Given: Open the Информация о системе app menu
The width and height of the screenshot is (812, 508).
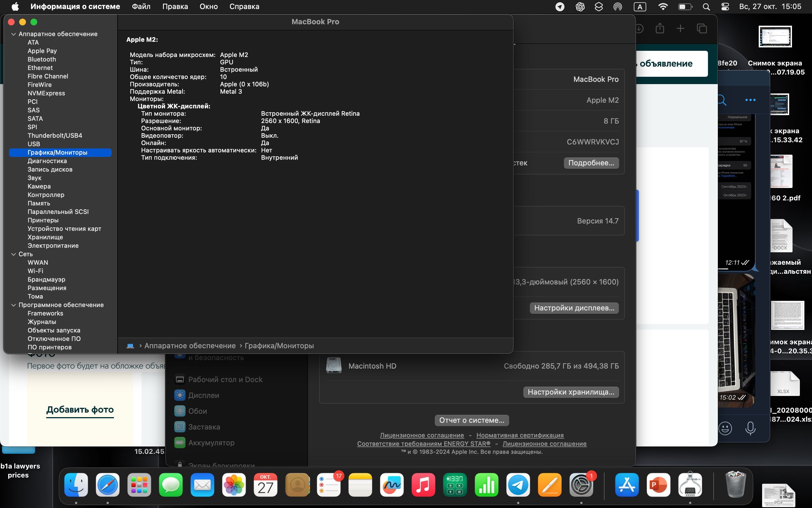Looking at the screenshot, I should pos(75,6).
